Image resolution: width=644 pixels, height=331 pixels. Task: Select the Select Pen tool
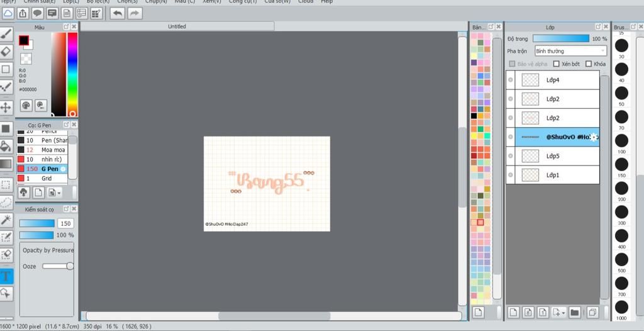tap(6, 237)
